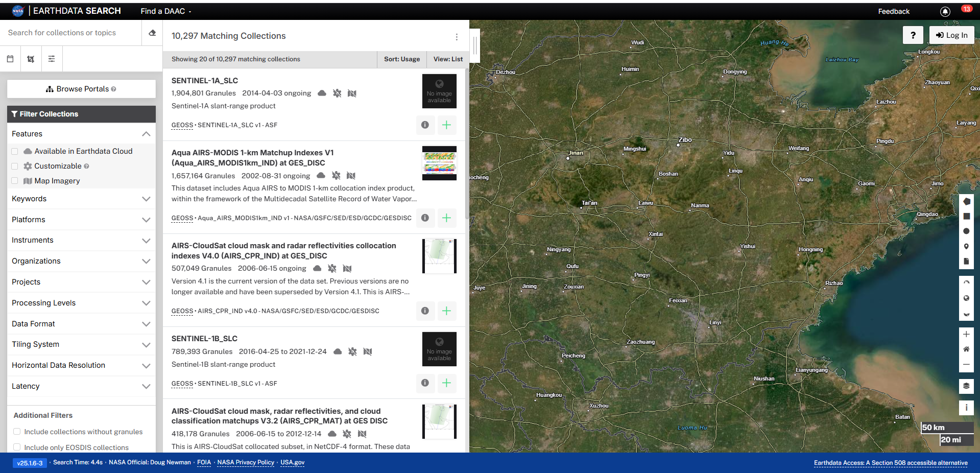Open the temporal calendar filter
This screenshot has width=980, height=473.
(10, 59)
